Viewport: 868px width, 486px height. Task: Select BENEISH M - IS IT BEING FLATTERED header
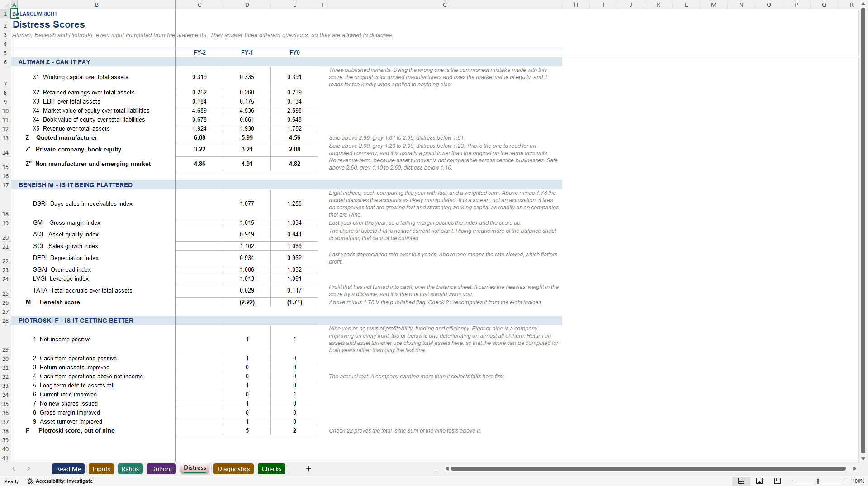(76, 185)
